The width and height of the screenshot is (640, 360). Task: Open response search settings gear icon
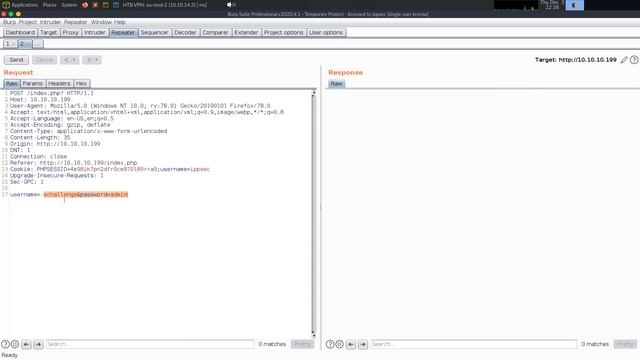coord(339,344)
